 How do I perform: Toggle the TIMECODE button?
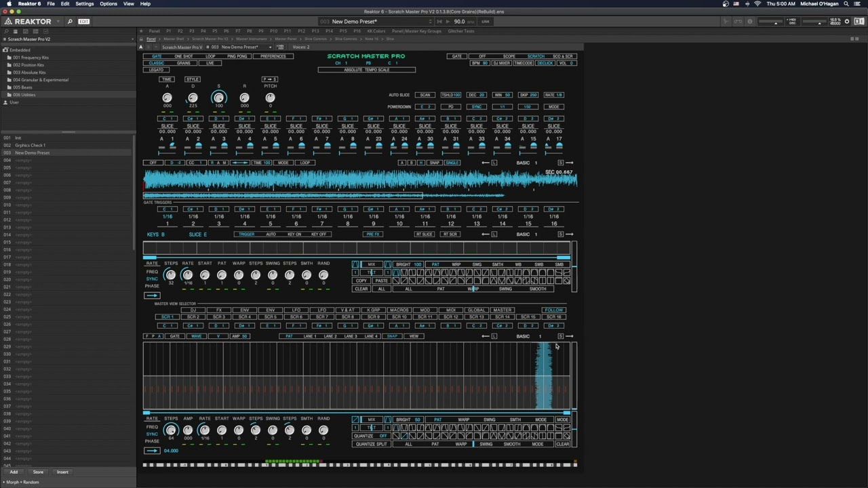tap(523, 63)
